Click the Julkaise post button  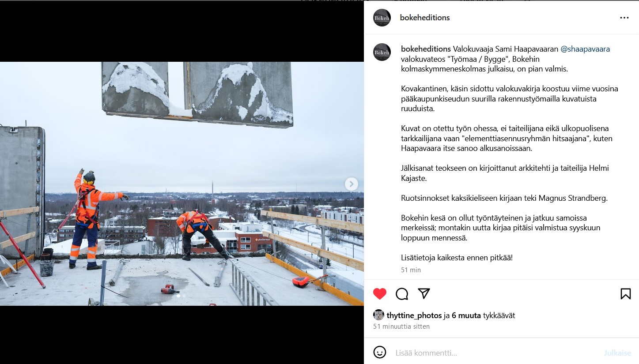pos(617,353)
